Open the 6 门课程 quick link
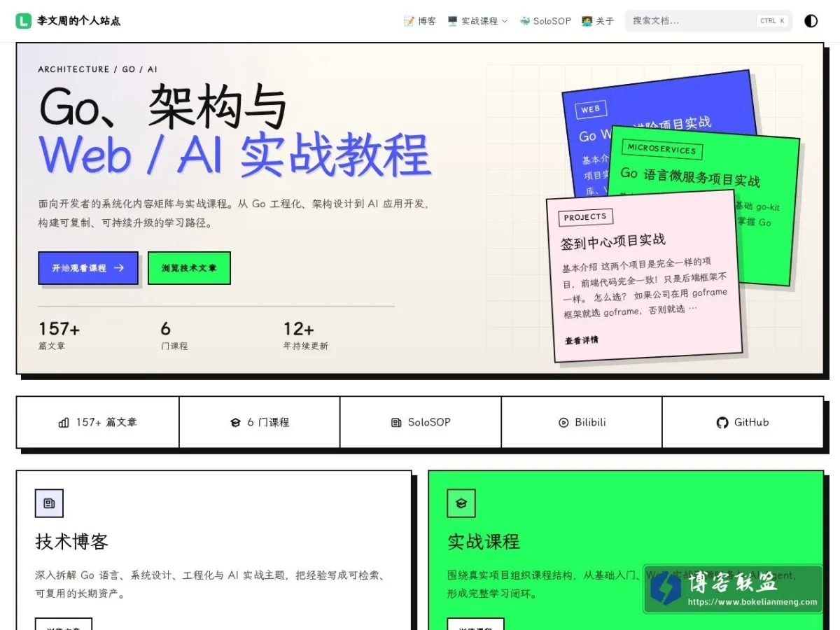 260,422
